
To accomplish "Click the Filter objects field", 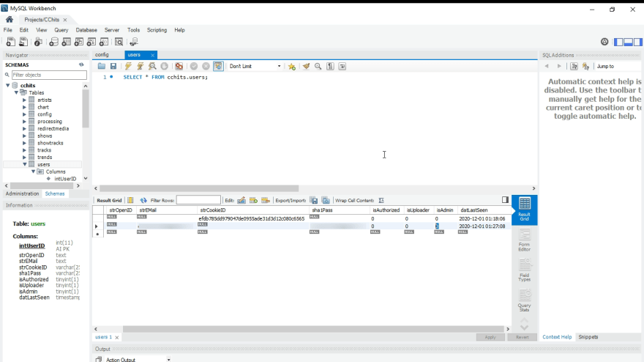I will (x=49, y=75).
